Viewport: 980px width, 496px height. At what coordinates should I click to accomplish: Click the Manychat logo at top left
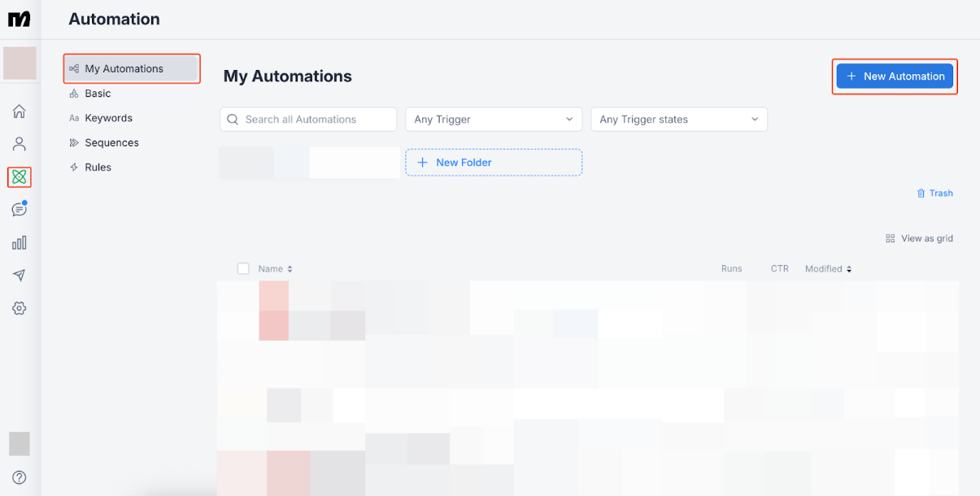click(20, 19)
